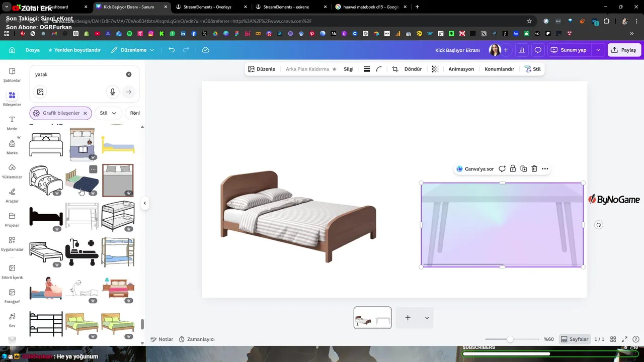
Task: Open the Uygulamalar apps panel
Action: 12,244
